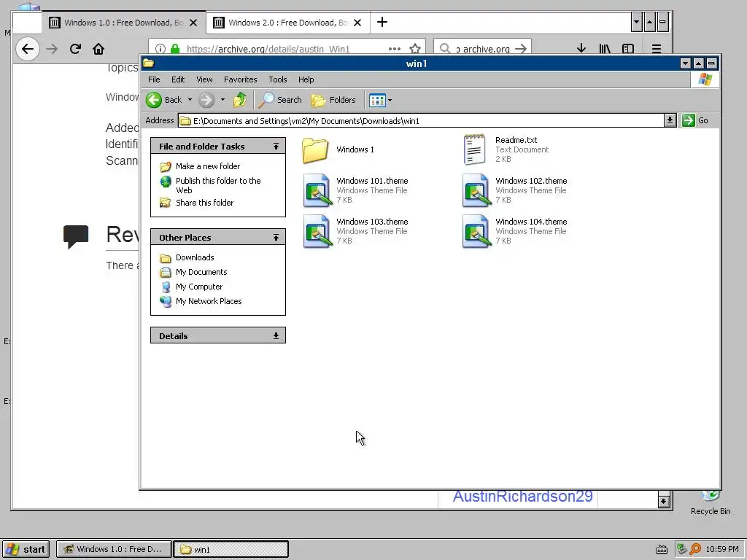The height and width of the screenshot is (560, 747).
Task: Open the Start menu
Action: (26, 549)
